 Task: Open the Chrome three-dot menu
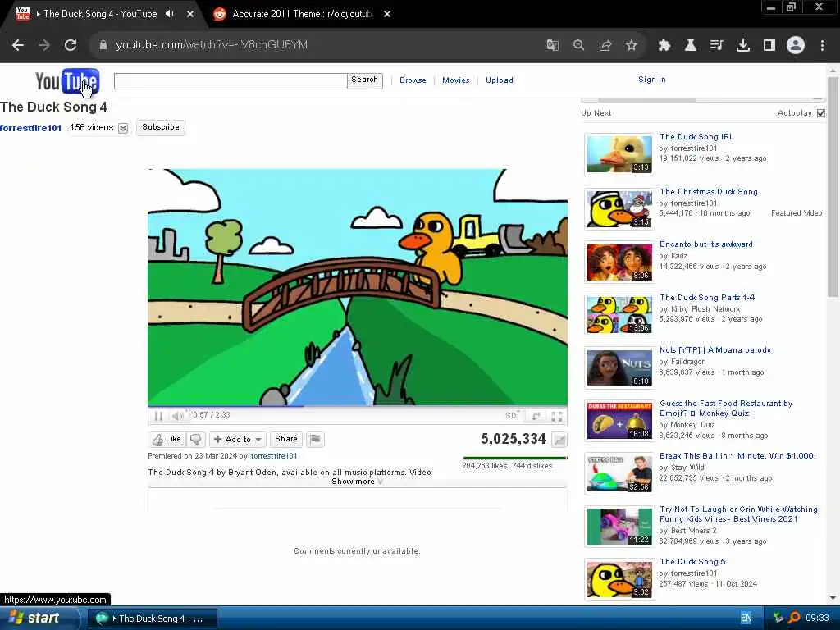point(822,45)
